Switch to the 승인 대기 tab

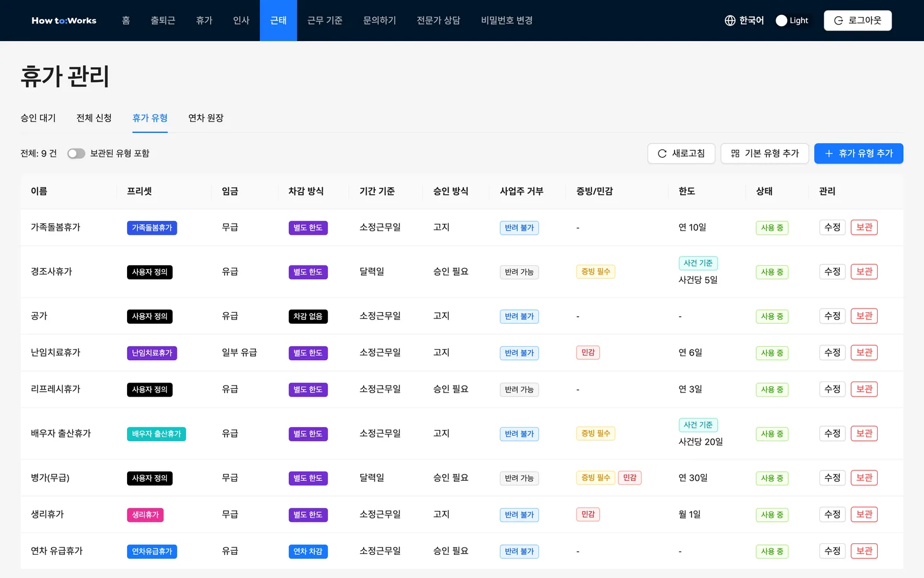tap(38, 118)
